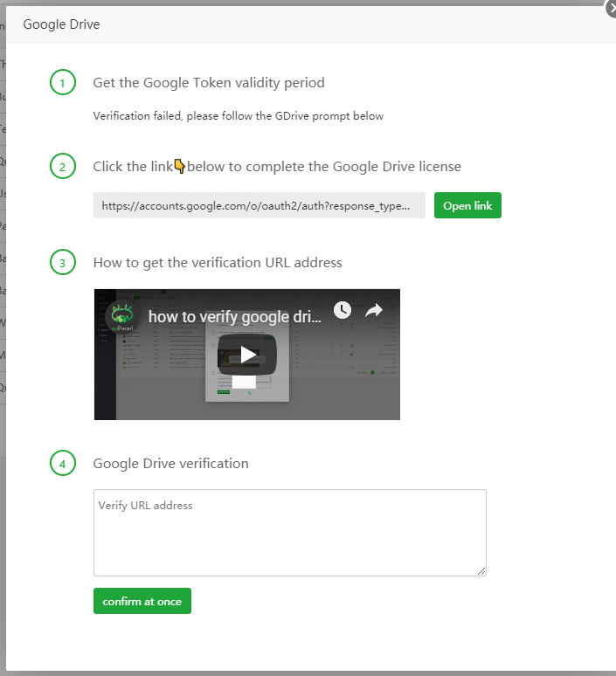Image resolution: width=616 pixels, height=676 pixels.
Task: Click the 'Verification failed' message text
Action: (239, 116)
